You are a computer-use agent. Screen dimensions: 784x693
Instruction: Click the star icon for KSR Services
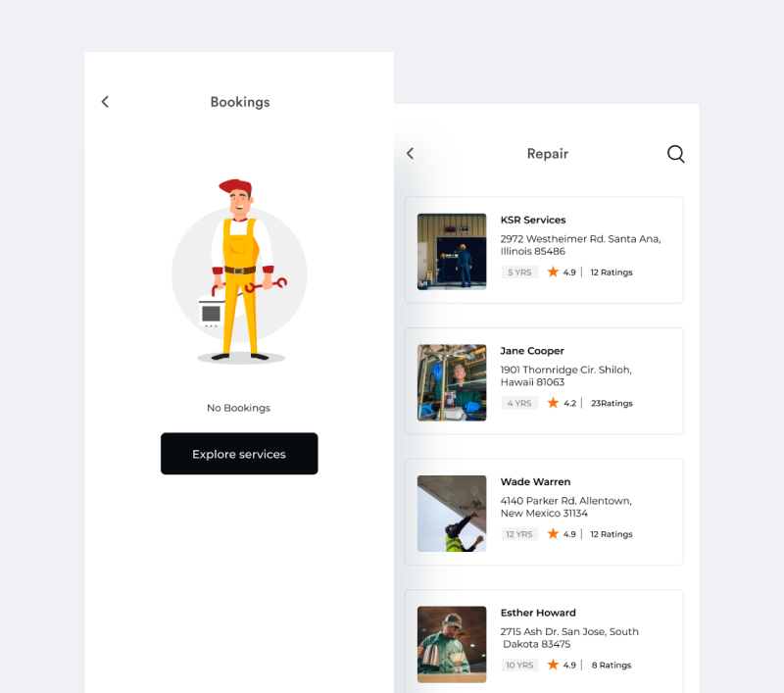[x=553, y=272]
